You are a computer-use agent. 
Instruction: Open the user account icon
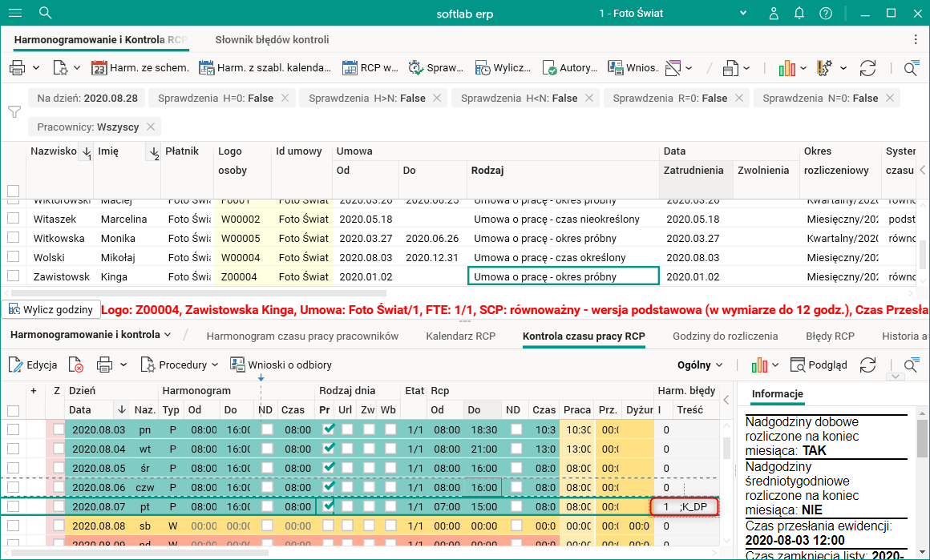pyautogui.click(x=774, y=14)
